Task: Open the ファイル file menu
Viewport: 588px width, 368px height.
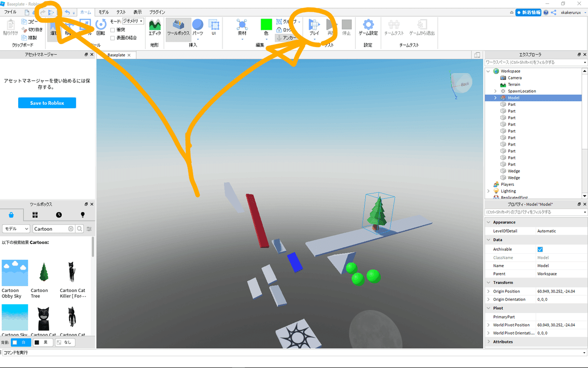Action: pos(10,12)
